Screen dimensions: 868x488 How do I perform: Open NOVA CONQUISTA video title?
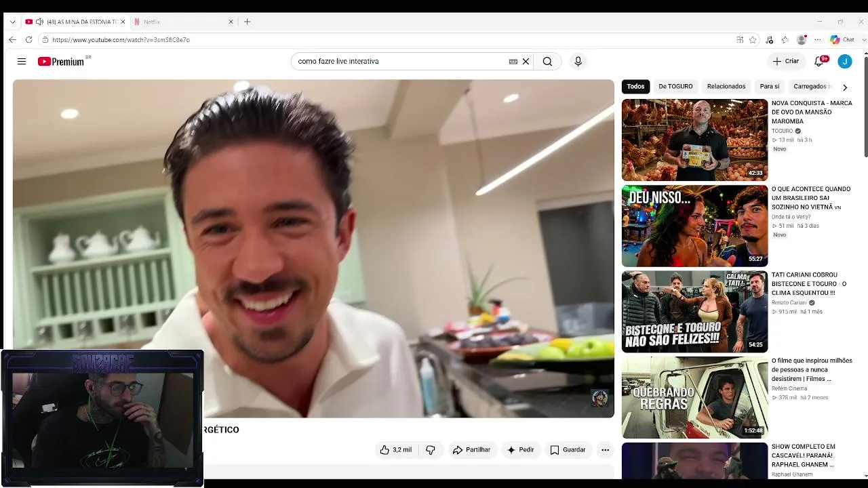coord(812,113)
